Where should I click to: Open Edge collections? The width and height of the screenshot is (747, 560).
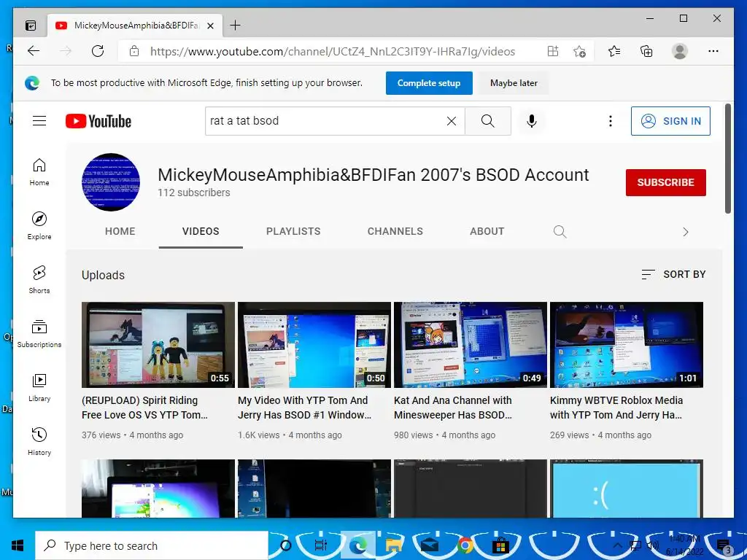point(646,51)
